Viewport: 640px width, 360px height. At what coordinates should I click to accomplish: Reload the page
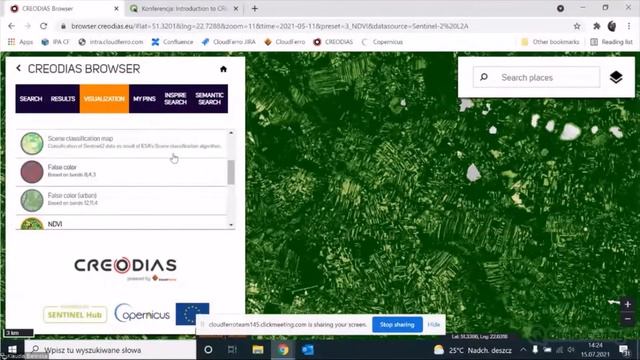pos(44,26)
